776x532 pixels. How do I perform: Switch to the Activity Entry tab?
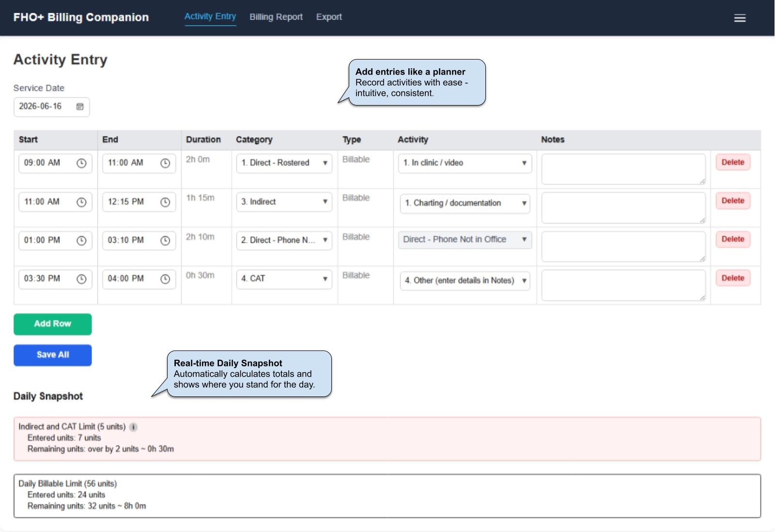(x=210, y=16)
